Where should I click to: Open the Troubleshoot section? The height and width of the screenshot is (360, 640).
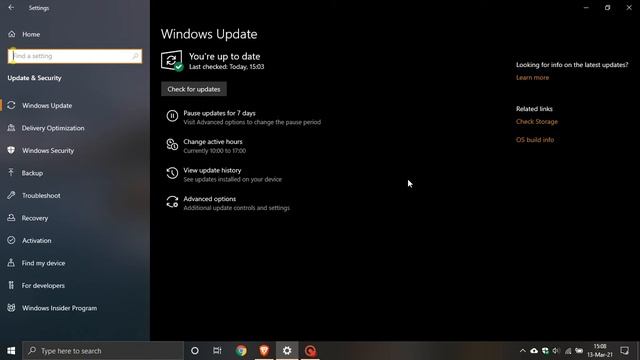pyautogui.click(x=41, y=195)
